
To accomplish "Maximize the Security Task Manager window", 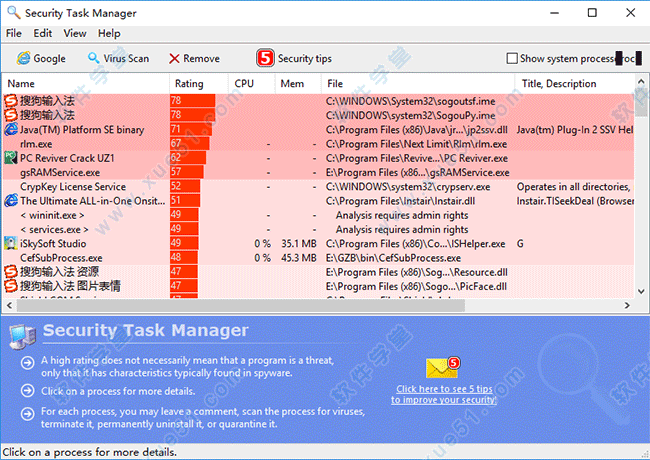I will click(x=592, y=13).
